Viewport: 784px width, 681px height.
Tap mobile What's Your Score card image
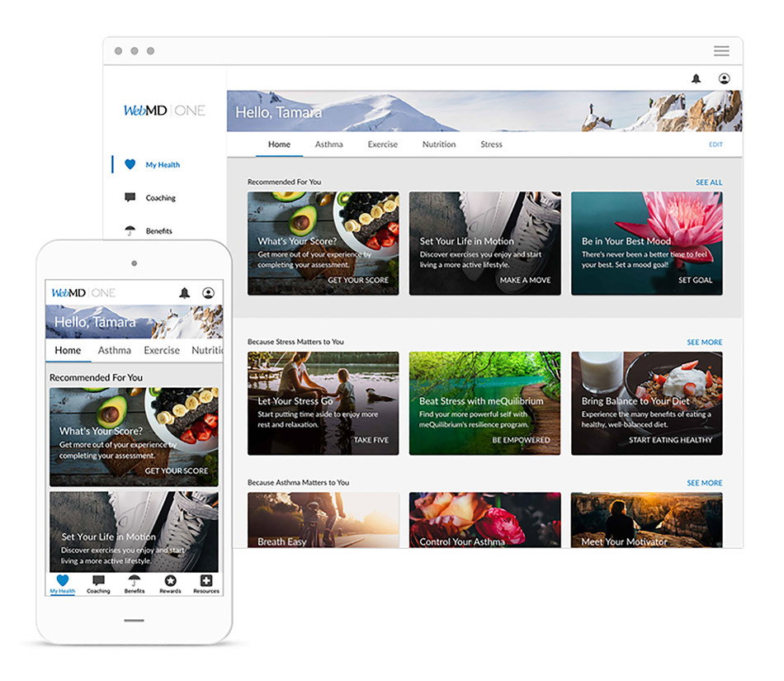[x=134, y=437]
